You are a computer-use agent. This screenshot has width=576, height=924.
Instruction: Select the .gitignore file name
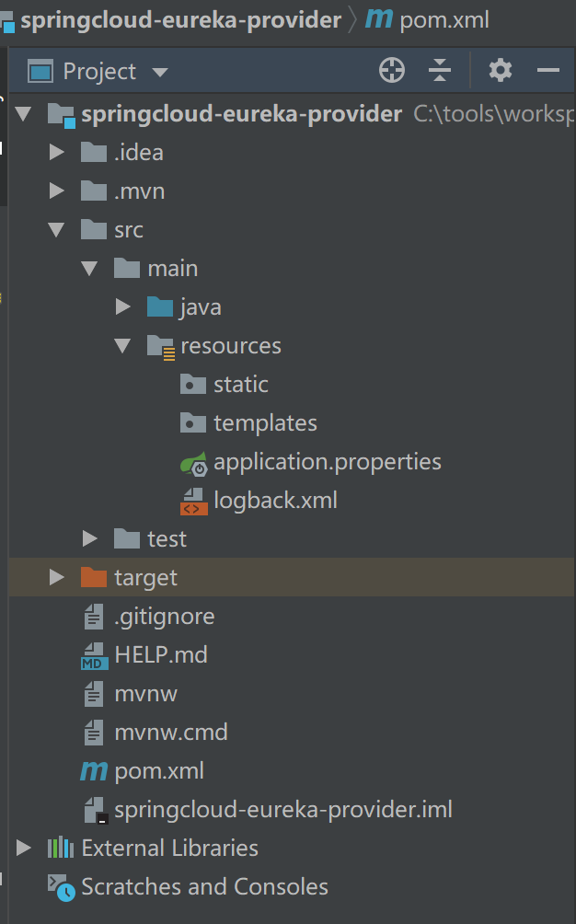tap(165, 617)
